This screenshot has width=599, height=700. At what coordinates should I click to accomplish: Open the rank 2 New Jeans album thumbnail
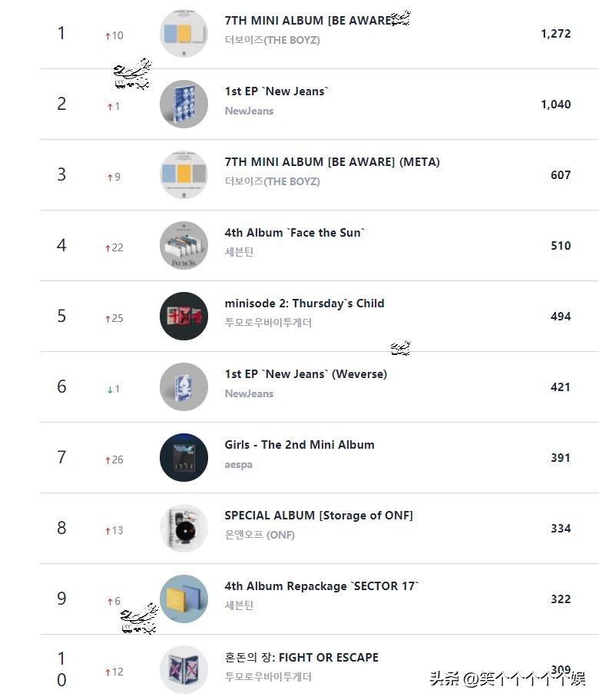click(x=184, y=105)
